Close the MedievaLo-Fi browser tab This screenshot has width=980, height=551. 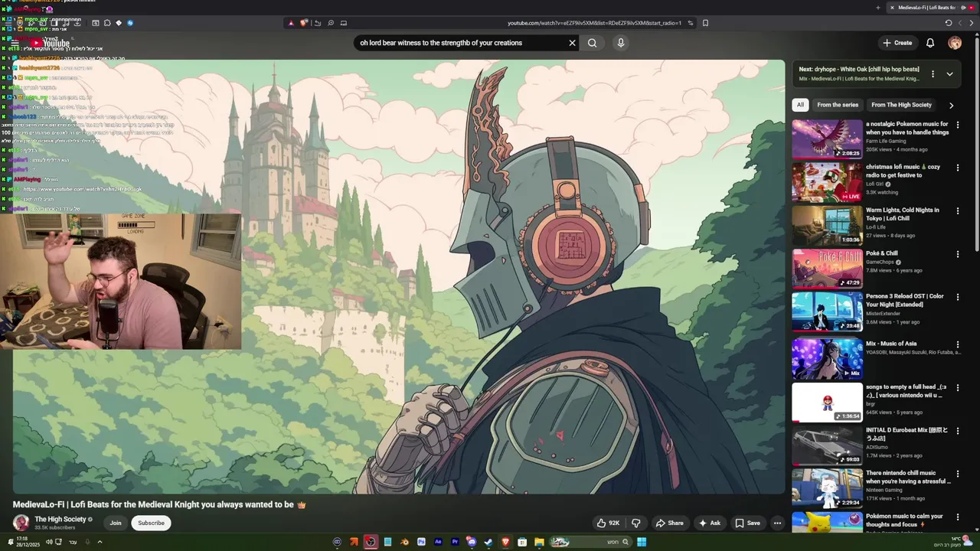tap(892, 8)
